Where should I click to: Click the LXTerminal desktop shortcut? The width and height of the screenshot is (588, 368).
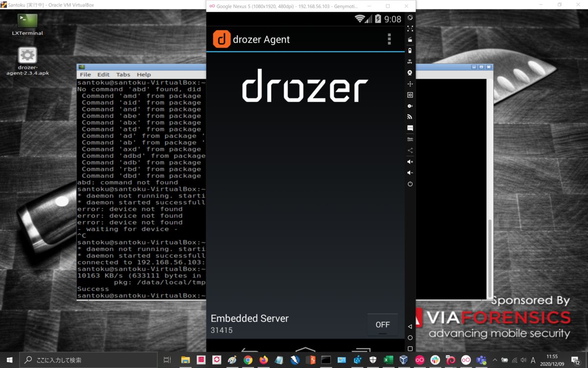pos(27,25)
